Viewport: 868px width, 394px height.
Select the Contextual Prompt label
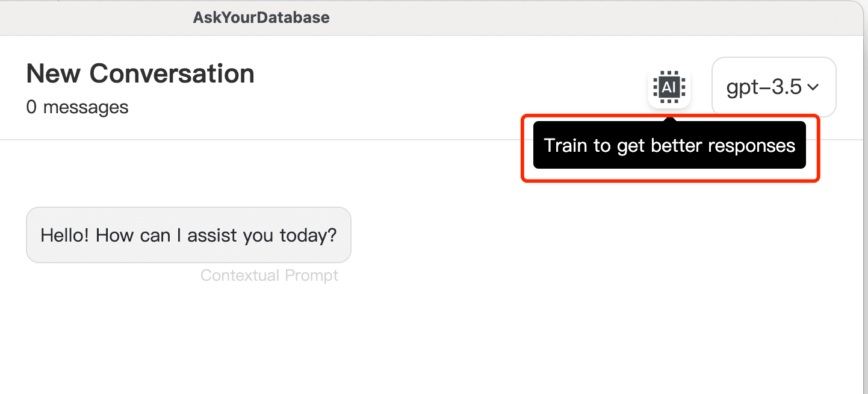tap(269, 275)
